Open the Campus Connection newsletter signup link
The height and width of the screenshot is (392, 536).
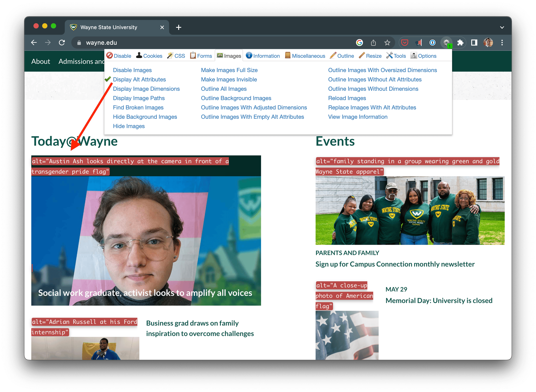click(395, 264)
